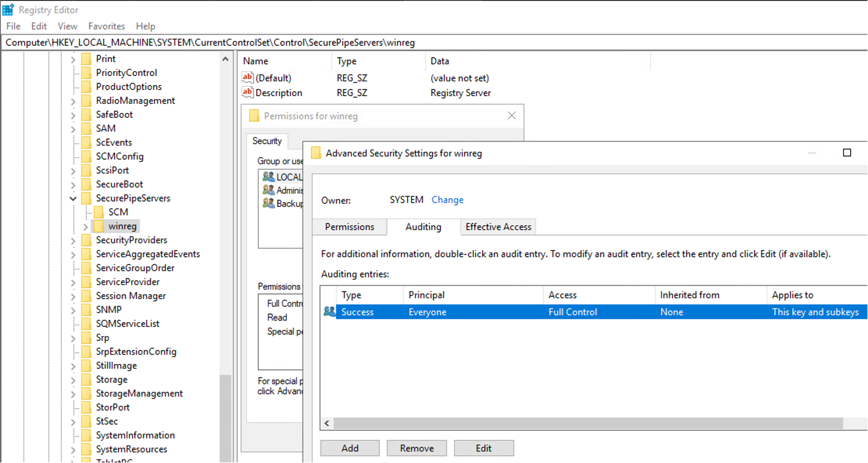The image size is (868, 463).
Task: Click the (Default) string value icon
Action: [x=247, y=78]
